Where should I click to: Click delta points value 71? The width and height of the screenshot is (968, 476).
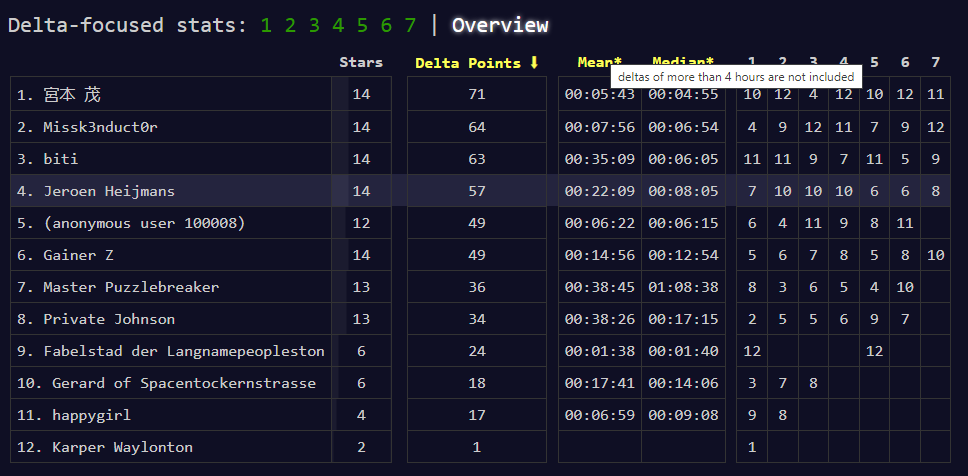pyautogui.click(x=477, y=94)
